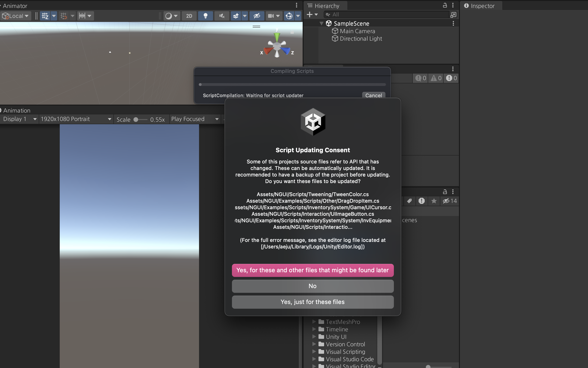Mute scene audio toggle icon

pos(221,16)
